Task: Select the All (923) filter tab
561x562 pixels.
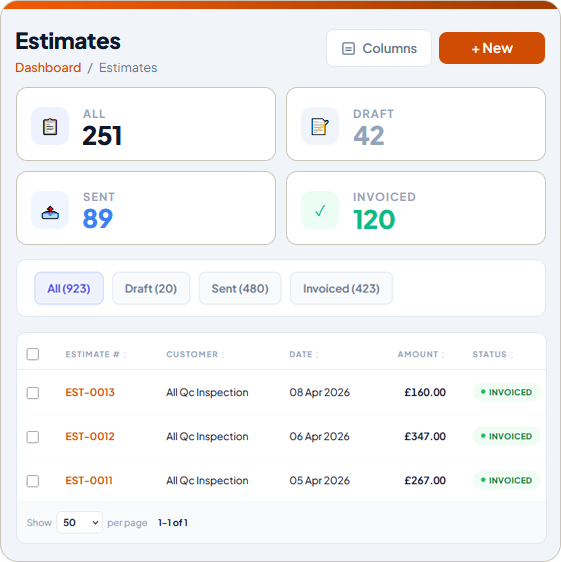Action: tap(69, 289)
